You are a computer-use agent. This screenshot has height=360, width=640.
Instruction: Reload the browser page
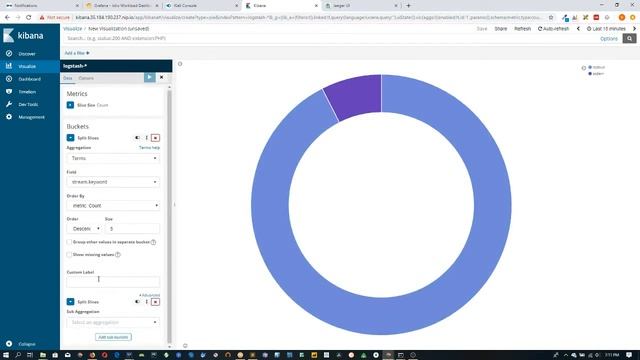29,18
